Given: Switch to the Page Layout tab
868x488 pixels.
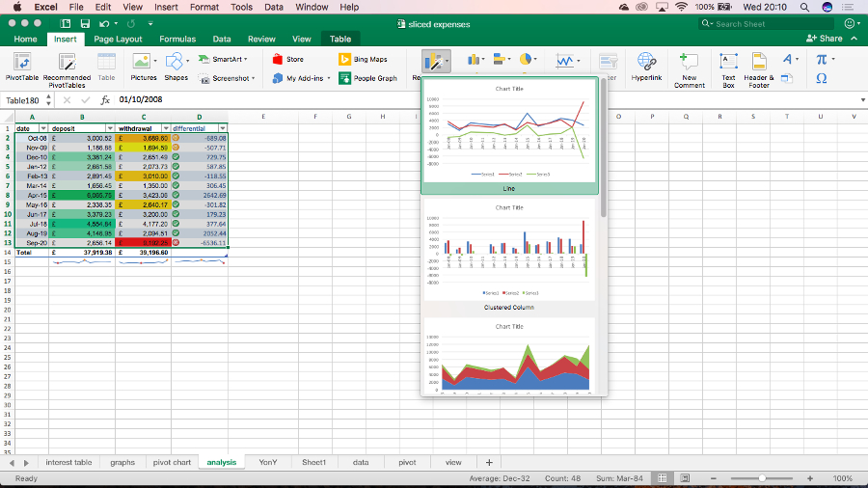Looking at the screenshot, I should (x=118, y=39).
